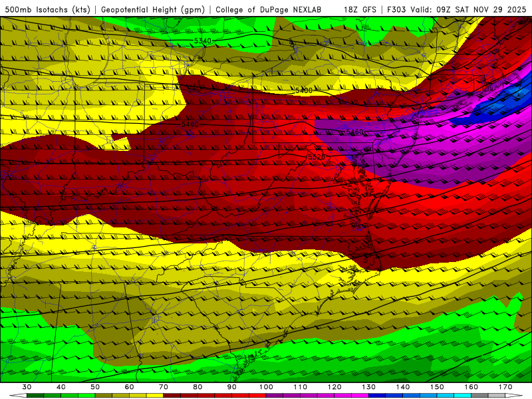This screenshot has height=399, width=532.
Task: Click the '500mb Isotachs (kts)' title text
Action: (47, 9)
